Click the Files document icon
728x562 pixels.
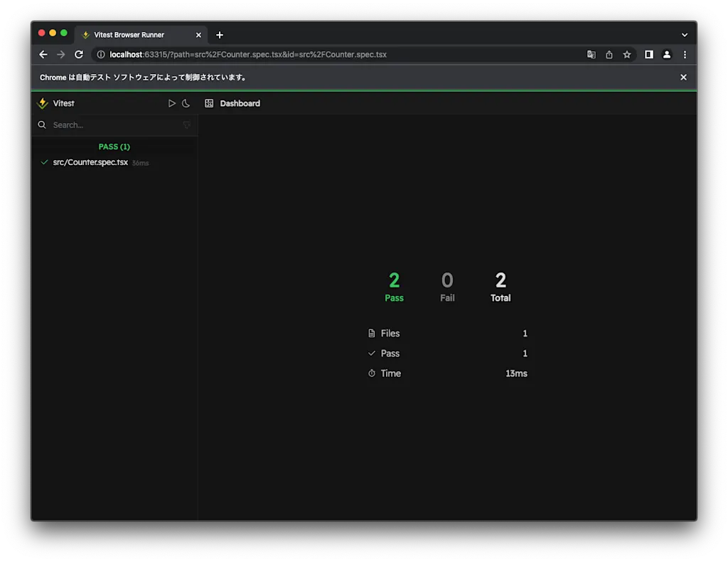[x=371, y=334]
